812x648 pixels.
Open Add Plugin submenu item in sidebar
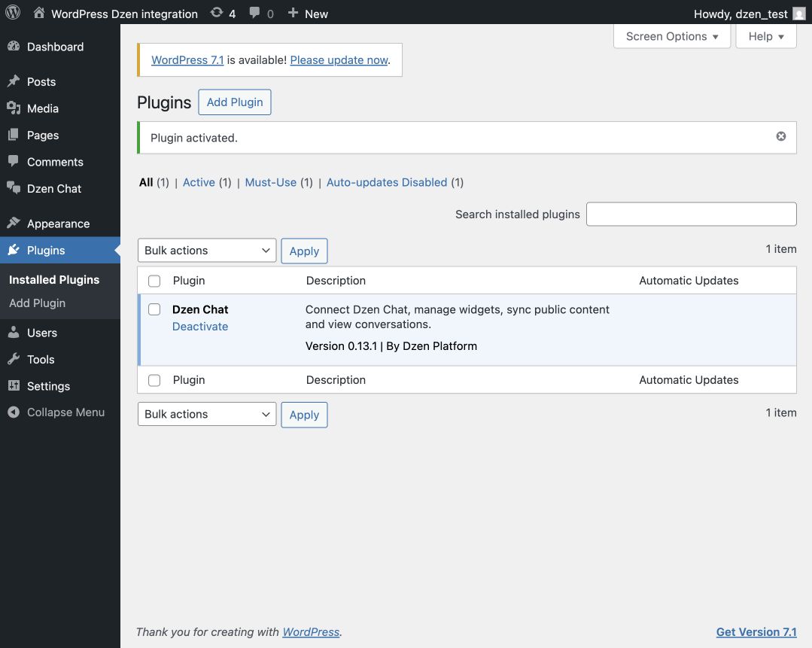point(38,303)
